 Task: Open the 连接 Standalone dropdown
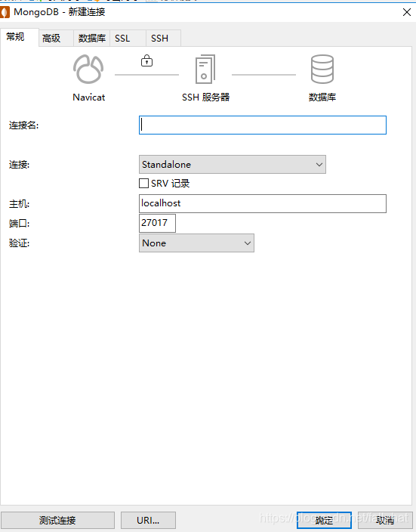[x=233, y=165]
